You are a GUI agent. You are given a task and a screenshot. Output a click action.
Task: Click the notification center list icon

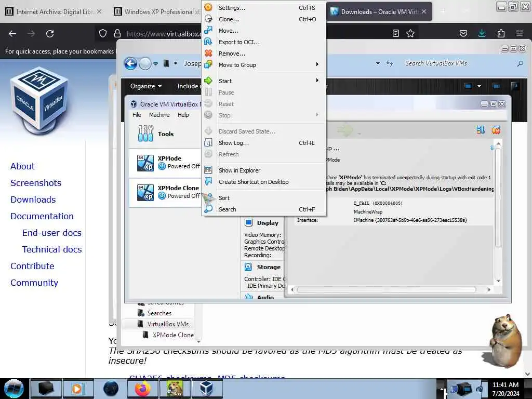481,130
